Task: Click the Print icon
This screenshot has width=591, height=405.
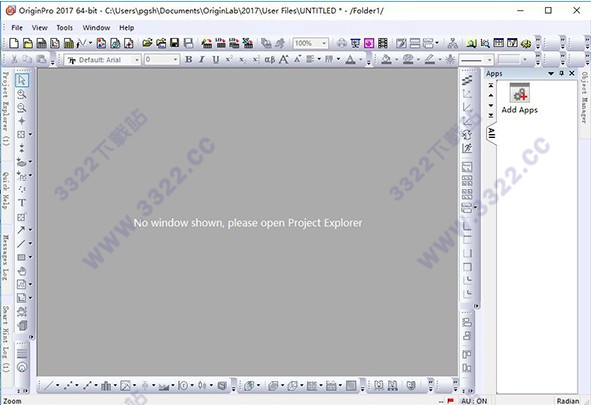Action: click(341, 43)
